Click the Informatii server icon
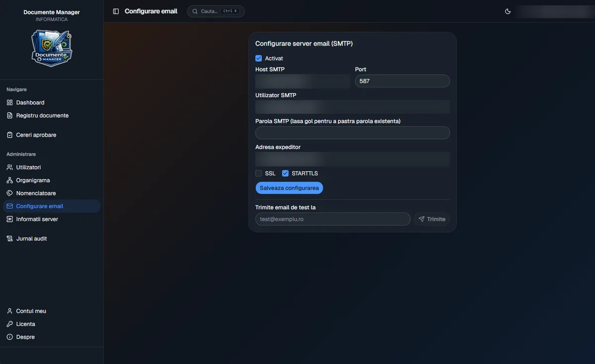The width and height of the screenshot is (595, 364). [10, 219]
